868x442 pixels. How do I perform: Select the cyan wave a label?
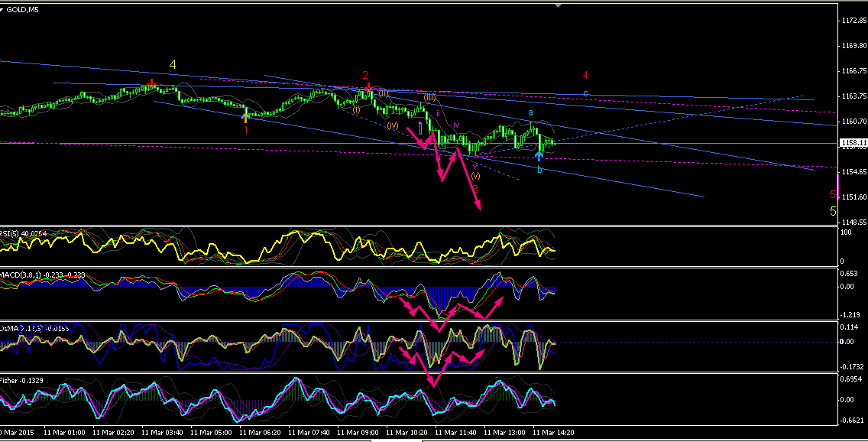click(530, 113)
